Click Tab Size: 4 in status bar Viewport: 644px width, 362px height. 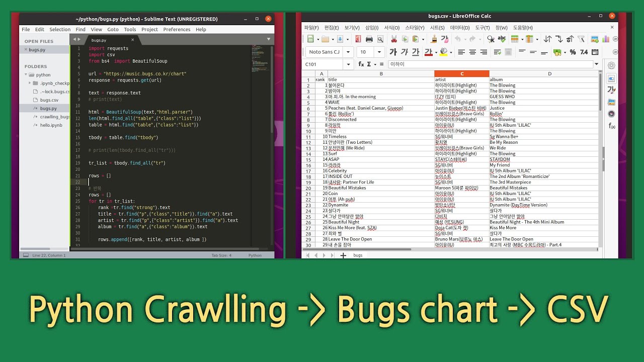221,255
